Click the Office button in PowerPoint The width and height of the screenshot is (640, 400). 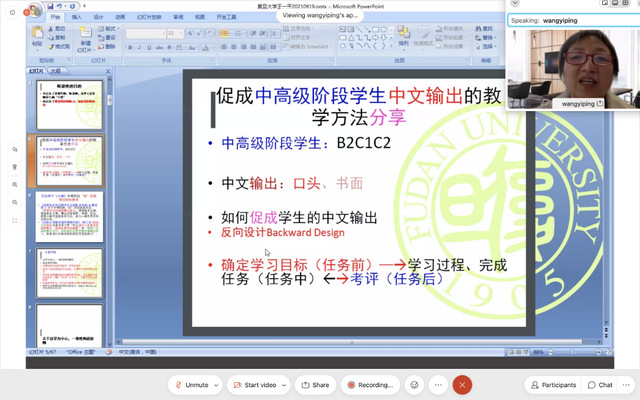[x=34, y=10]
